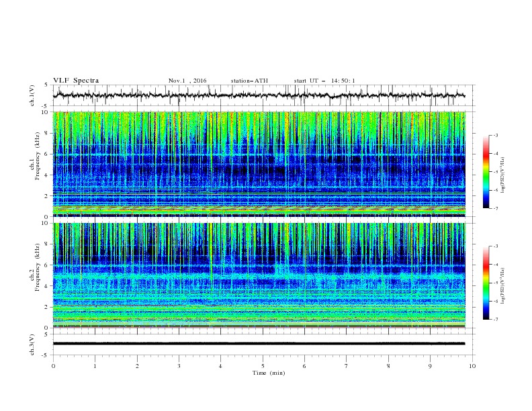Click the "8" label on the time axis
Image resolution: width=532 pixels, height=411 pixels.
click(388, 366)
